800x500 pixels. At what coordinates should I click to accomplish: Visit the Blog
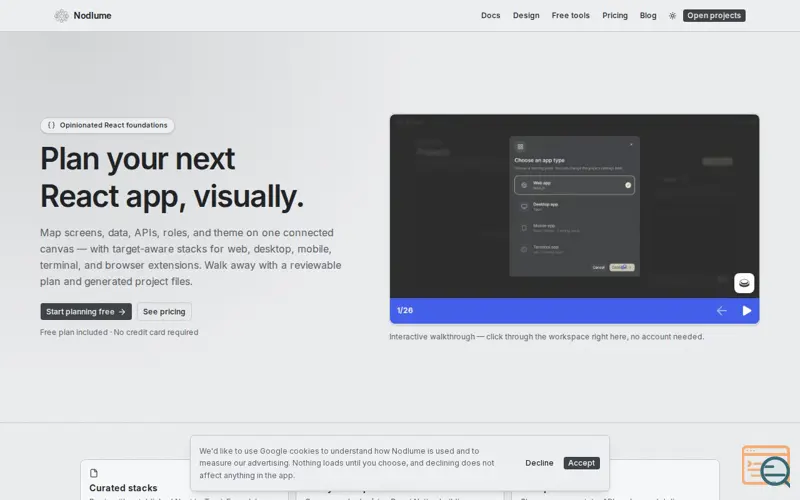[x=648, y=16]
